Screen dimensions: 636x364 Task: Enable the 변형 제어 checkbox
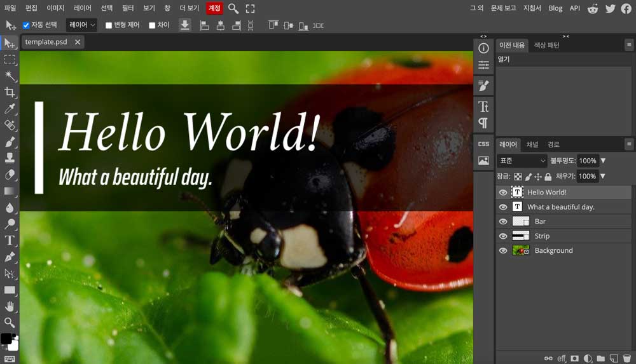(109, 25)
